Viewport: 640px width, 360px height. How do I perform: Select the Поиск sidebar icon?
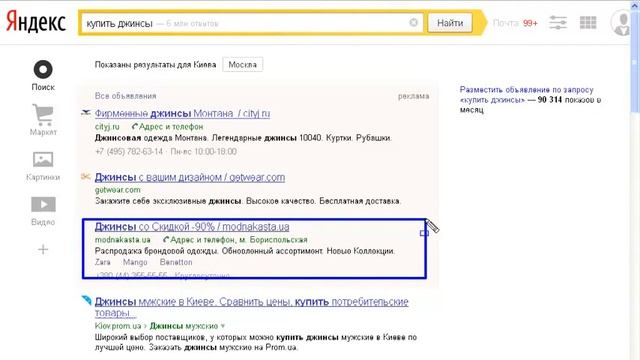(43, 69)
